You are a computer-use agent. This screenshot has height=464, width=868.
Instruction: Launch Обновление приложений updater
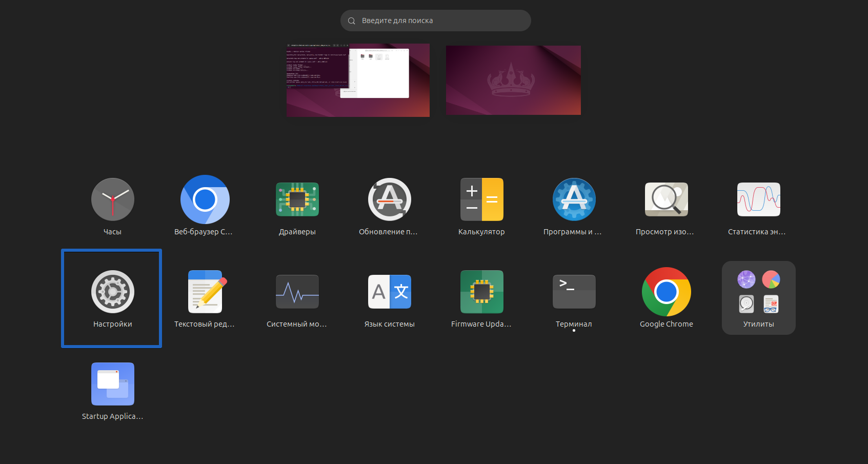tap(389, 200)
